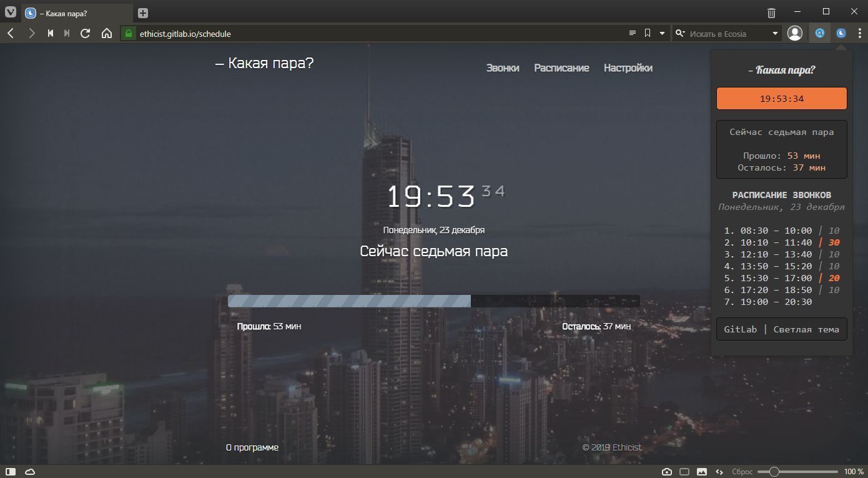Toggle the side panel visibility
The image size is (868, 478).
coord(11,471)
